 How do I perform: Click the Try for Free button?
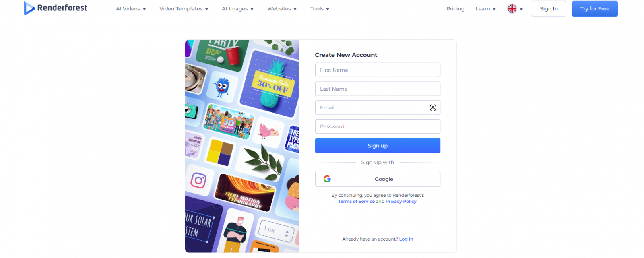[594, 9]
